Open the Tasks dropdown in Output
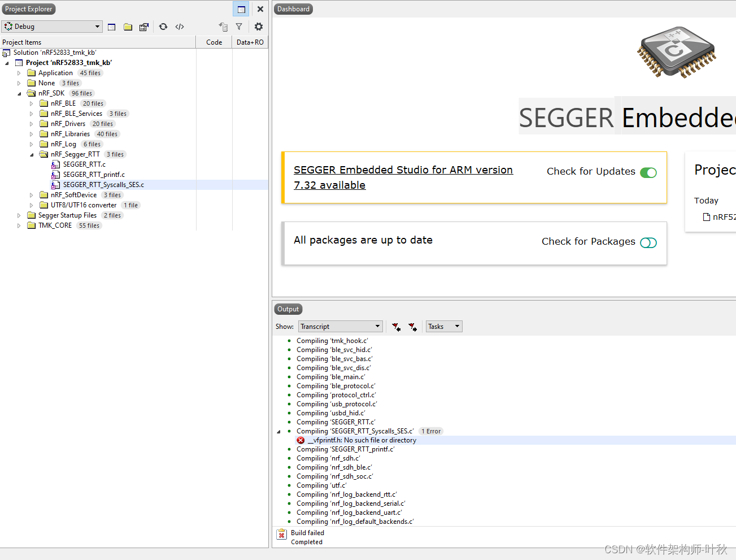 (x=444, y=327)
